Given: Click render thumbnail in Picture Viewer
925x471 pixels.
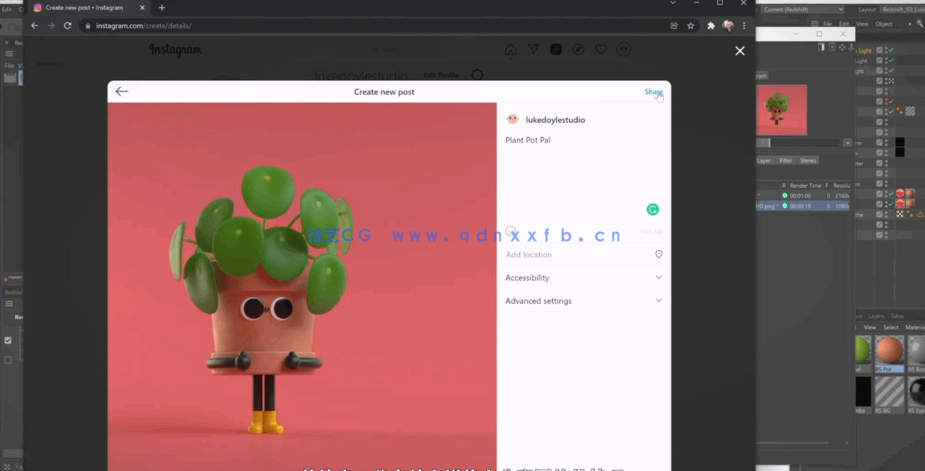Looking at the screenshot, I should tap(782, 110).
